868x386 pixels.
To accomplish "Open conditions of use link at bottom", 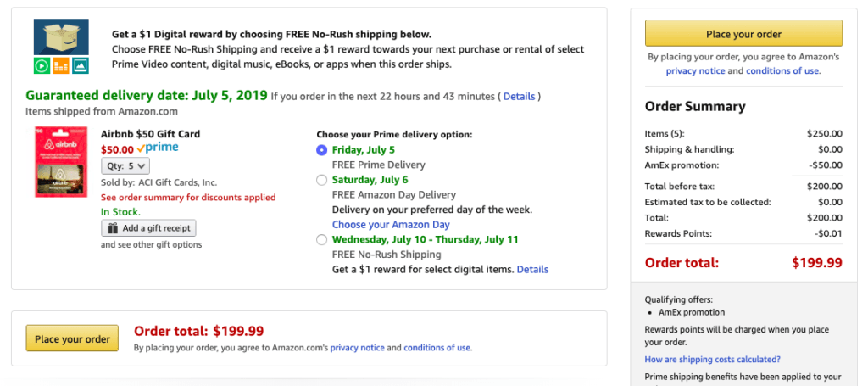I will [437, 348].
